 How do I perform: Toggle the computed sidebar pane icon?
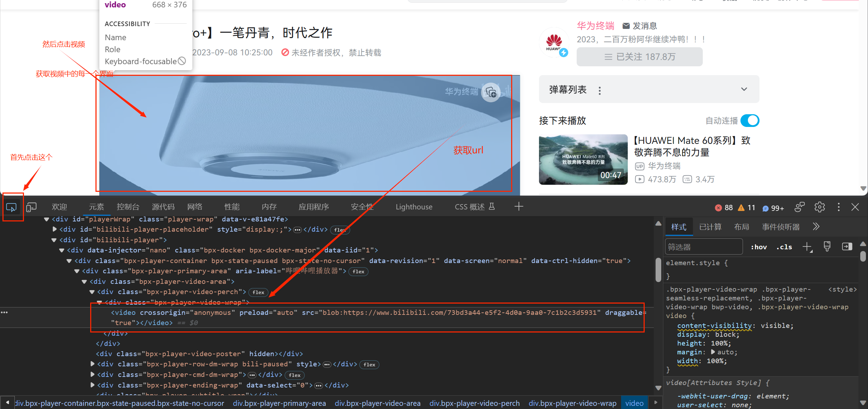[847, 246]
